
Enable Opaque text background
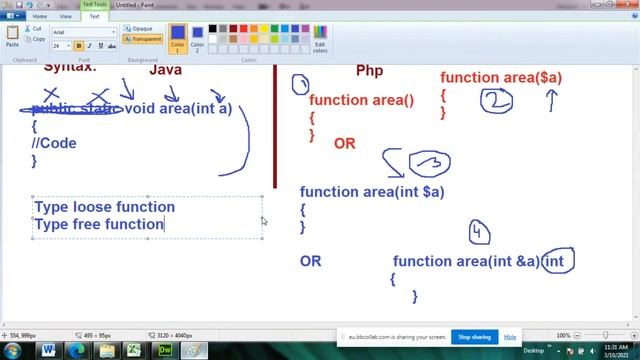pos(138,29)
